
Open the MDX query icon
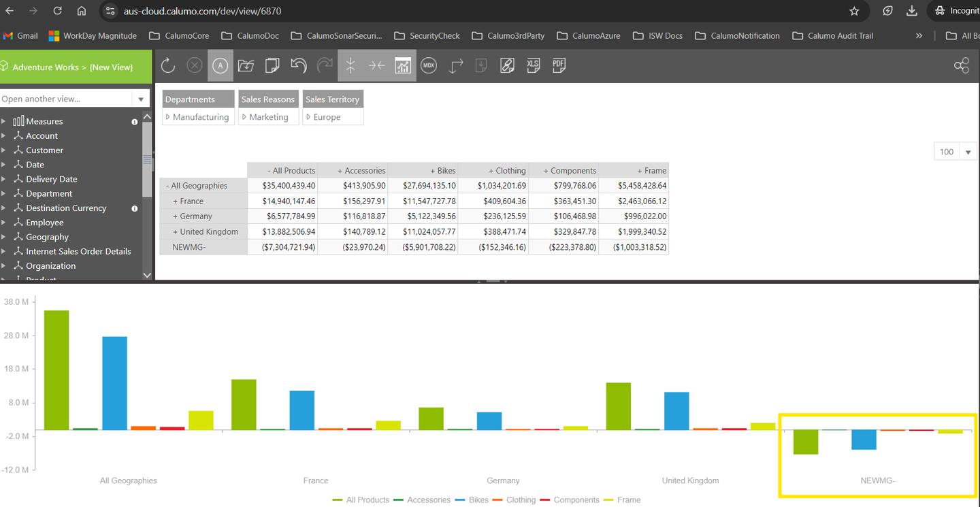[429, 65]
